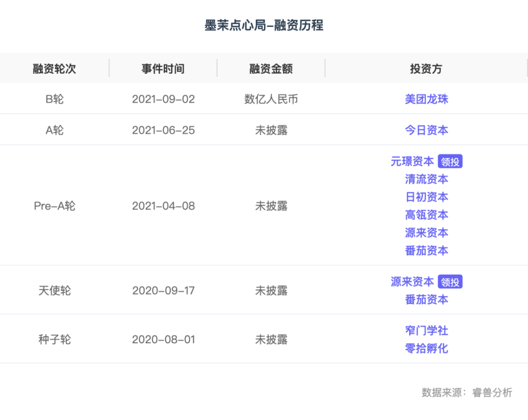528x420 pixels.
Task: Click the 日初资本 link
Action: (426, 197)
